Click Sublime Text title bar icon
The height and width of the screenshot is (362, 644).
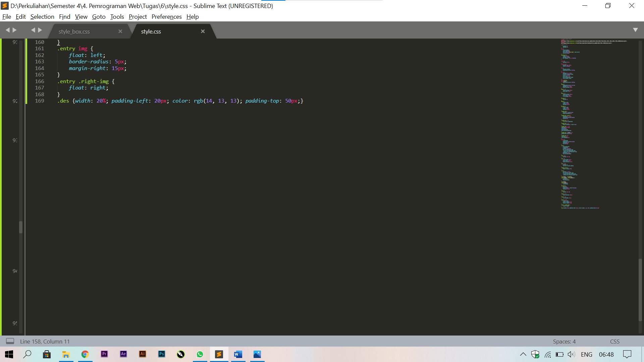coord(5,6)
